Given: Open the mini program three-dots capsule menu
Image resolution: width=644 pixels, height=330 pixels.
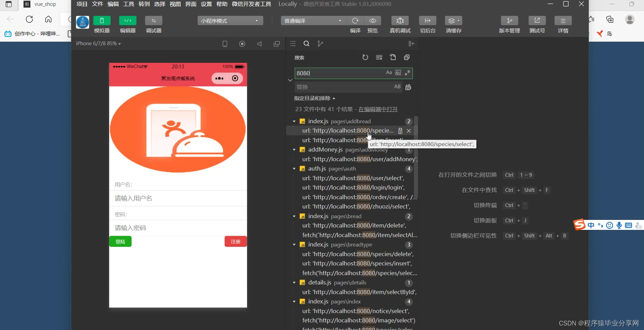Looking at the screenshot, I should click(219, 78).
